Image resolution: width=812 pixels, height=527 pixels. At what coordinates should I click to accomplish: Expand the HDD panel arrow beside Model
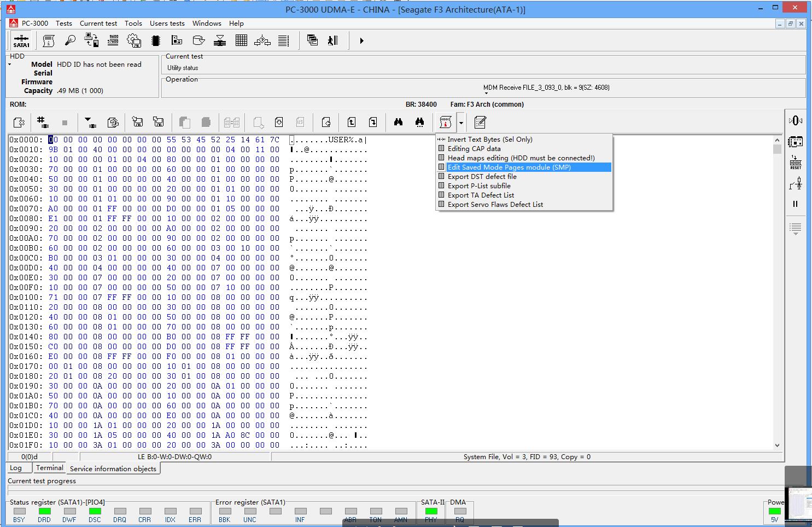[10, 65]
